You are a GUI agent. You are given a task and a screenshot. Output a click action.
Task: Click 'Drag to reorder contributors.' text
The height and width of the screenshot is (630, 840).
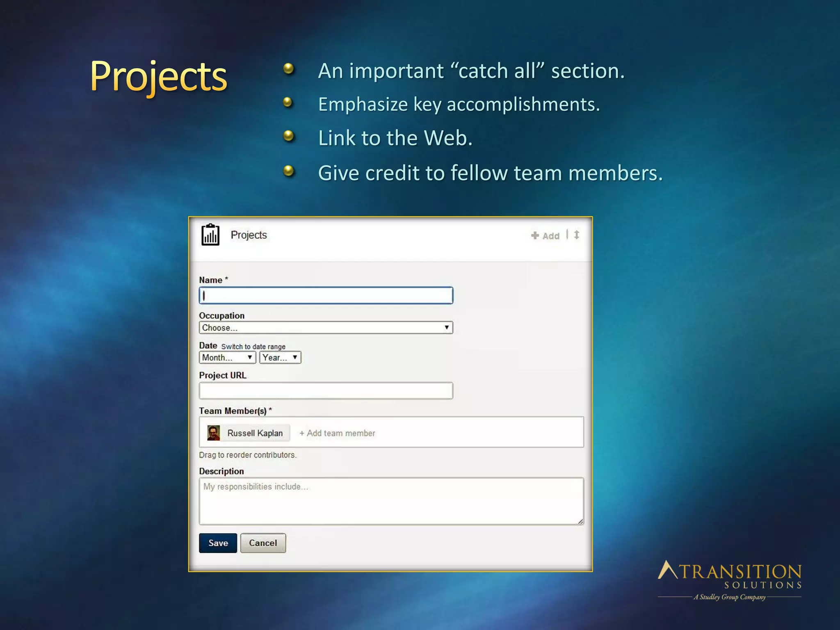(248, 455)
